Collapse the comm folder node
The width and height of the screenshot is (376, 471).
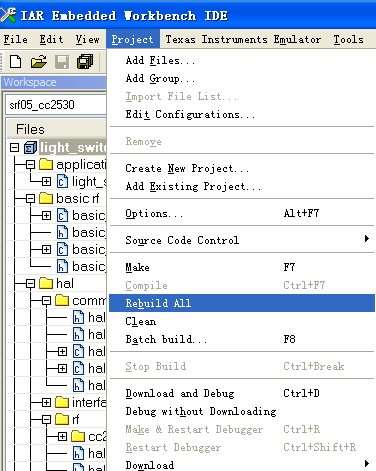coord(46,300)
